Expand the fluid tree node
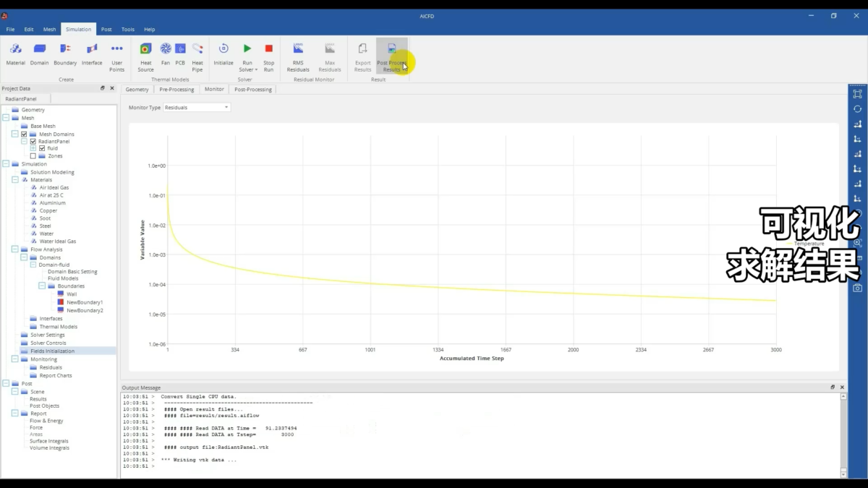This screenshot has height=488, width=868. click(33, 148)
